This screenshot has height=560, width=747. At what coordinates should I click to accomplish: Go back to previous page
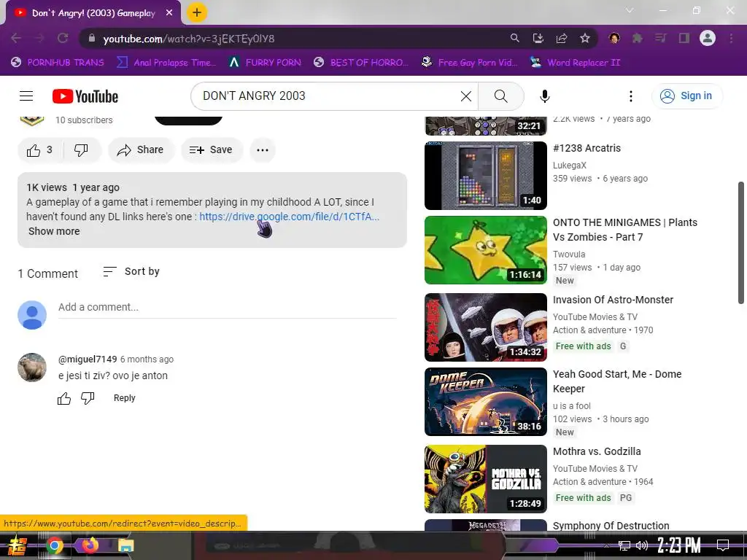pyautogui.click(x=16, y=38)
